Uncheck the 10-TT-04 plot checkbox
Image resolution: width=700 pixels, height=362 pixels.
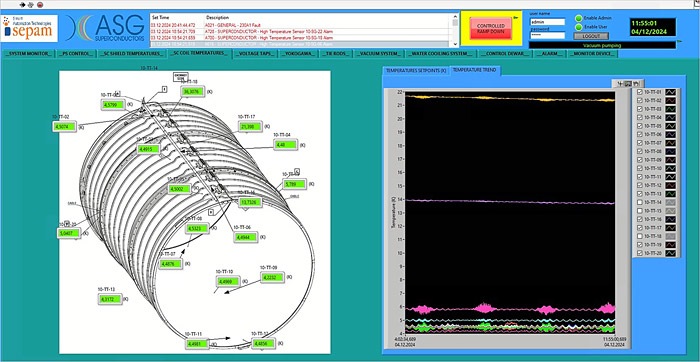[641, 117]
